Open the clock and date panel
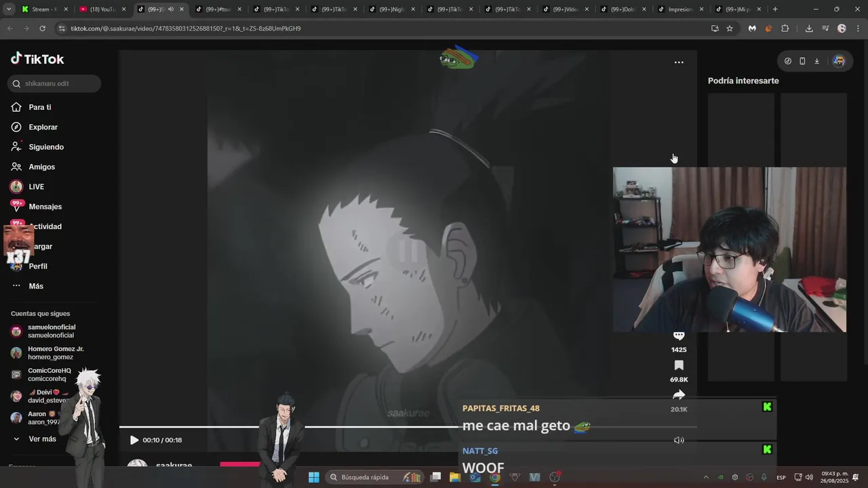Viewport: 868px width, 488px height. pyautogui.click(x=835, y=477)
